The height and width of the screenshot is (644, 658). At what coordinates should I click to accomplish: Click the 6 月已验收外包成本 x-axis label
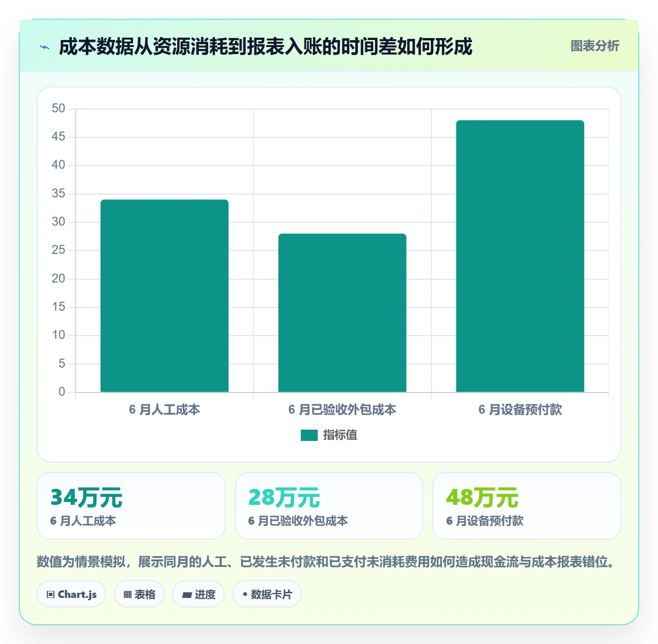342,410
